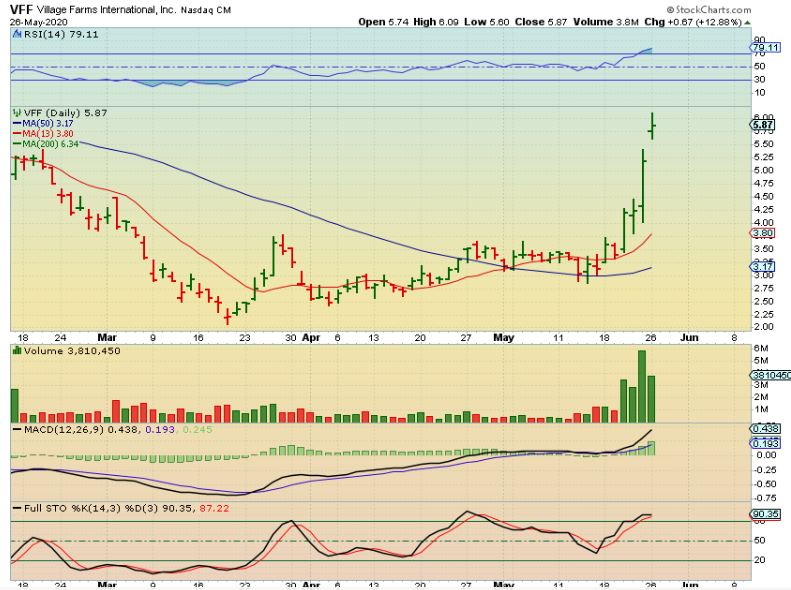Click the latest green price bar near 6.00
The height and width of the screenshot is (590, 791).
pos(652,126)
